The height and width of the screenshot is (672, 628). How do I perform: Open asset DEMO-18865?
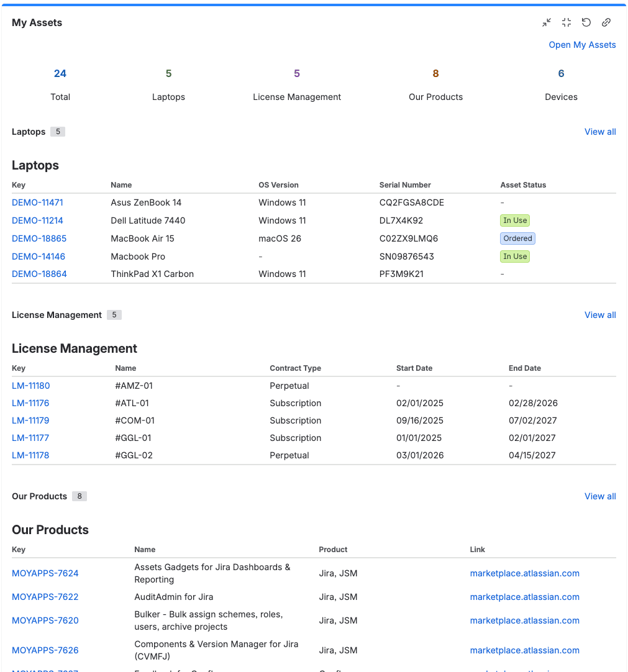pyautogui.click(x=39, y=238)
